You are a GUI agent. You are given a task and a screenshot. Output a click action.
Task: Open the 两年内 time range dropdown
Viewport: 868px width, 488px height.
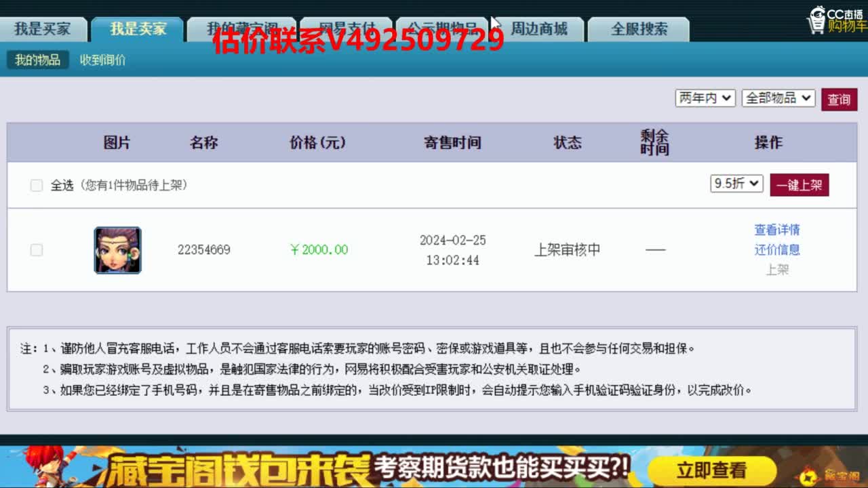click(x=705, y=98)
